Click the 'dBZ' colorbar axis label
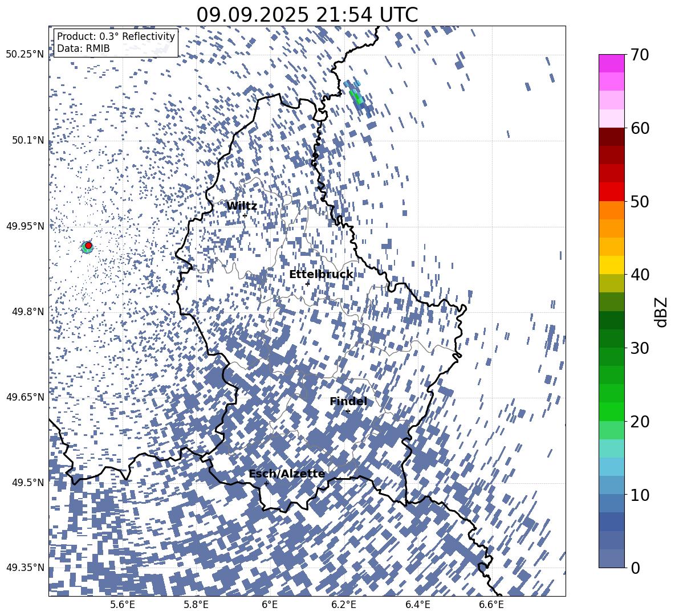Image resolution: width=675 pixels, height=616 pixels. [661, 312]
